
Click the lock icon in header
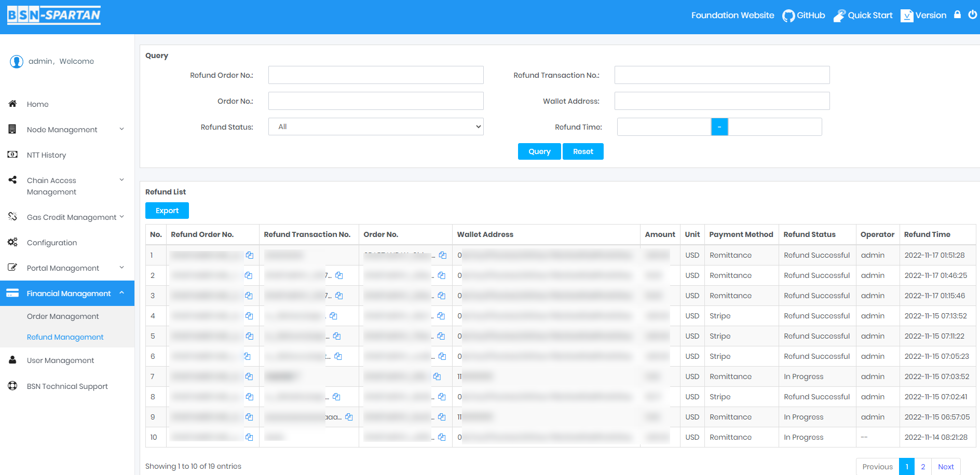(957, 15)
